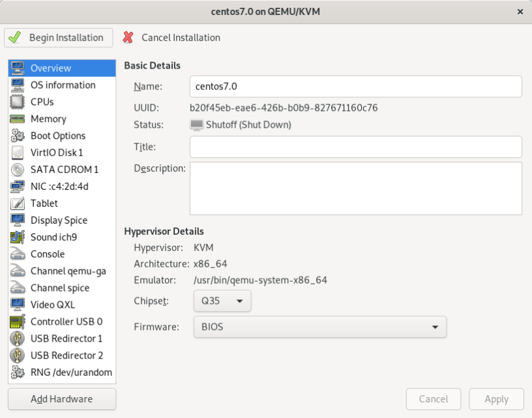The height and width of the screenshot is (418, 532).
Task: Open the Chipset dropdown showing Q35
Action: click(222, 302)
